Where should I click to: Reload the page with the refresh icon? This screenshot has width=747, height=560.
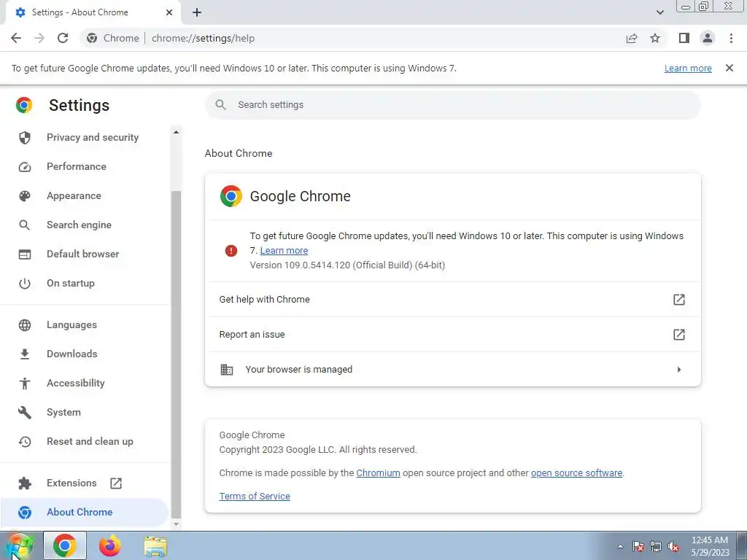click(63, 38)
